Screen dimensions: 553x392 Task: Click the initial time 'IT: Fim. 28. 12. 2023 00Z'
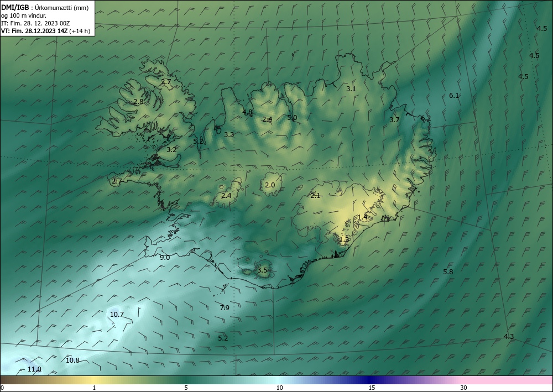point(35,23)
